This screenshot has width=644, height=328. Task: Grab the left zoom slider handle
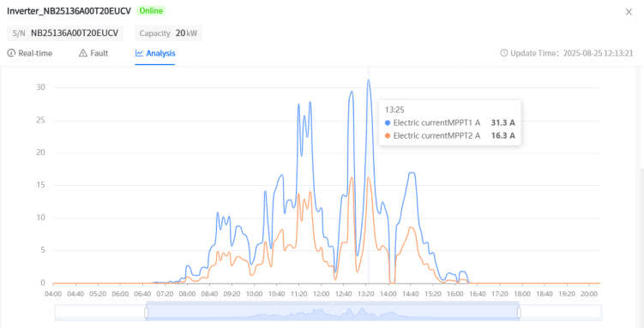(146, 313)
